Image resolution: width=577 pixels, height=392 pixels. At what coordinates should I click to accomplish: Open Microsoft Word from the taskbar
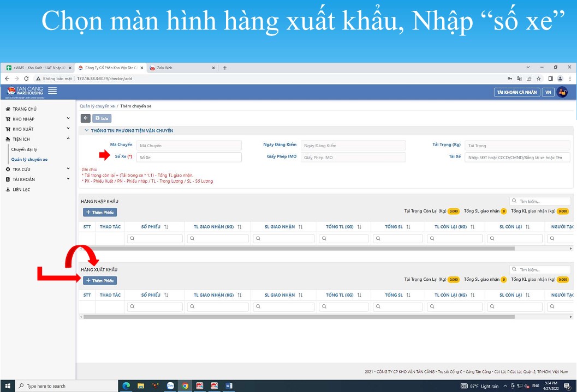(229, 386)
